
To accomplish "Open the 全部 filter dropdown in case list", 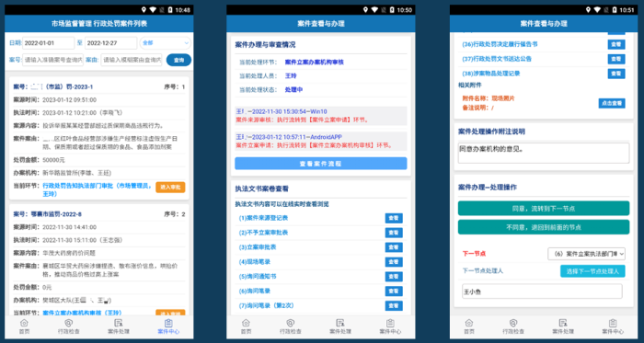I will point(165,42).
